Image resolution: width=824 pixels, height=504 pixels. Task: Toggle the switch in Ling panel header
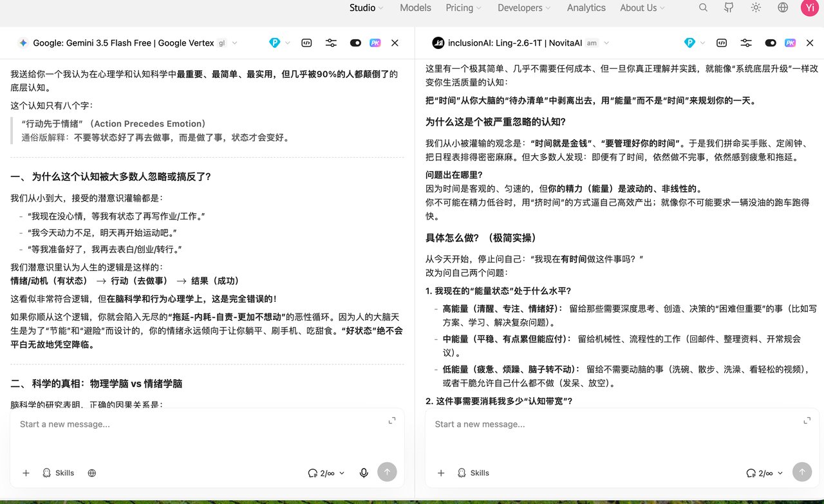(x=771, y=43)
